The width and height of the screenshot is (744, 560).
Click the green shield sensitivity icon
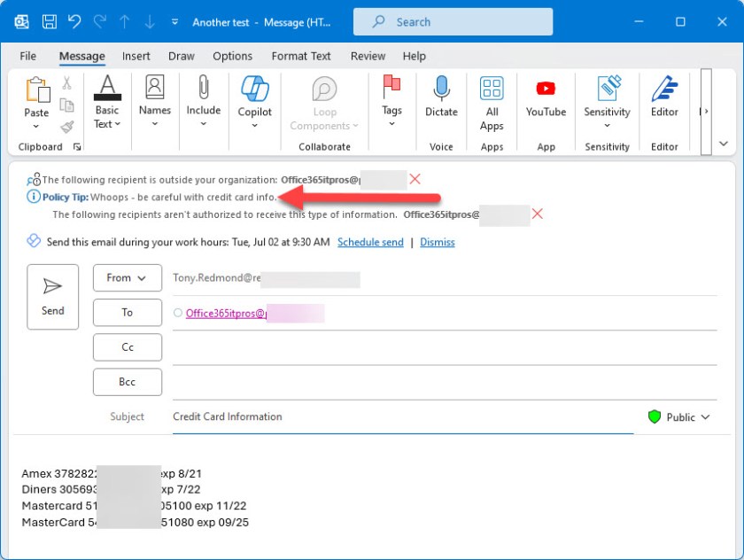pos(655,416)
